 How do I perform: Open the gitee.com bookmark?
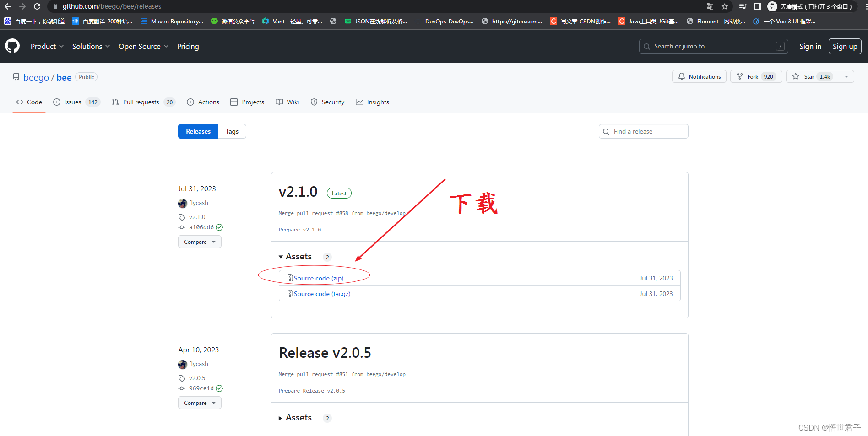(x=512, y=21)
